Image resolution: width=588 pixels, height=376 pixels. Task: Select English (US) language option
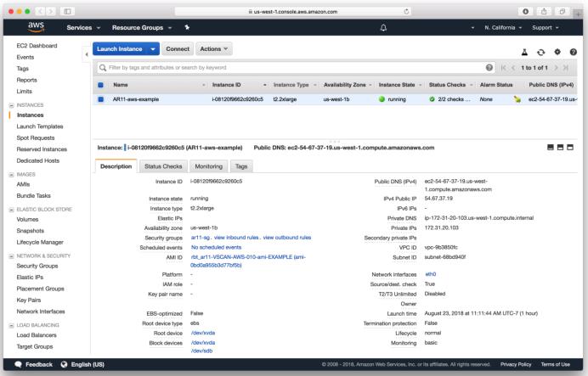pos(88,364)
